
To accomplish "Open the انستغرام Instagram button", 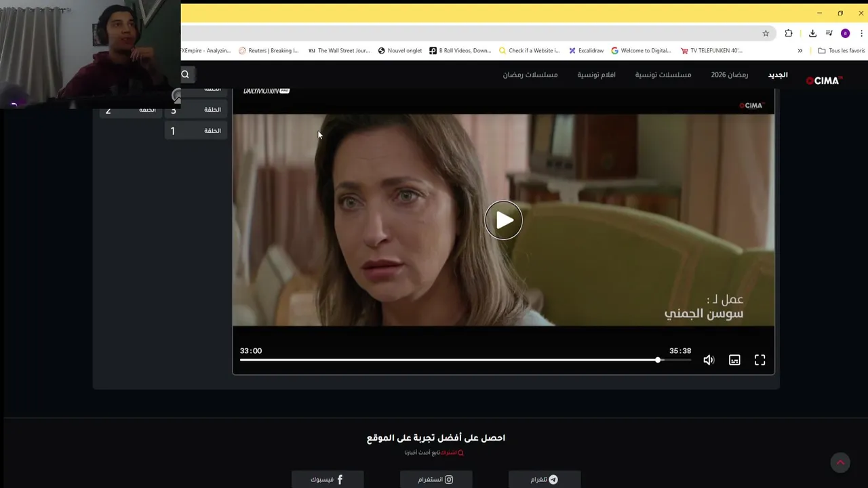I will pos(436,479).
